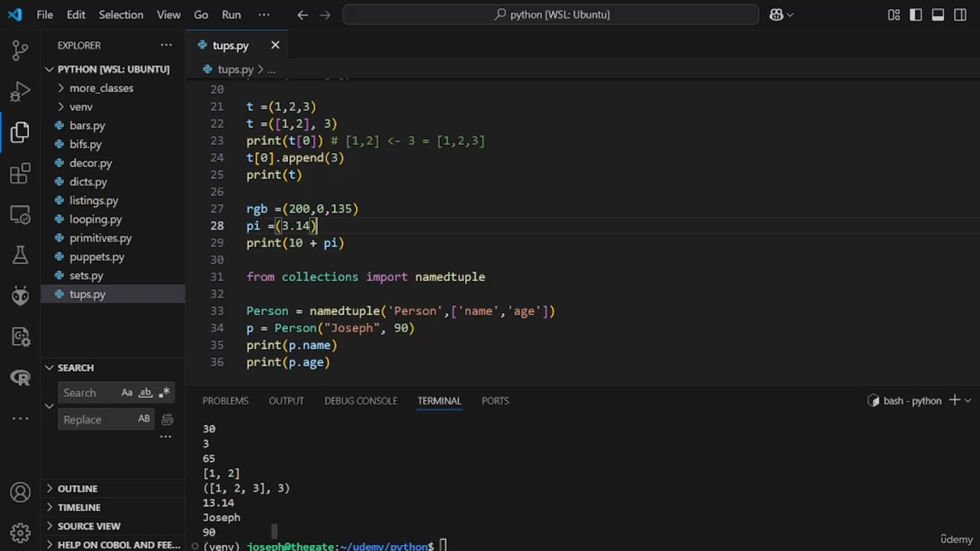The width and height of the screenshot is (980, 551).
Task: Switch to the PORTS tab
Action: point(495,401)
